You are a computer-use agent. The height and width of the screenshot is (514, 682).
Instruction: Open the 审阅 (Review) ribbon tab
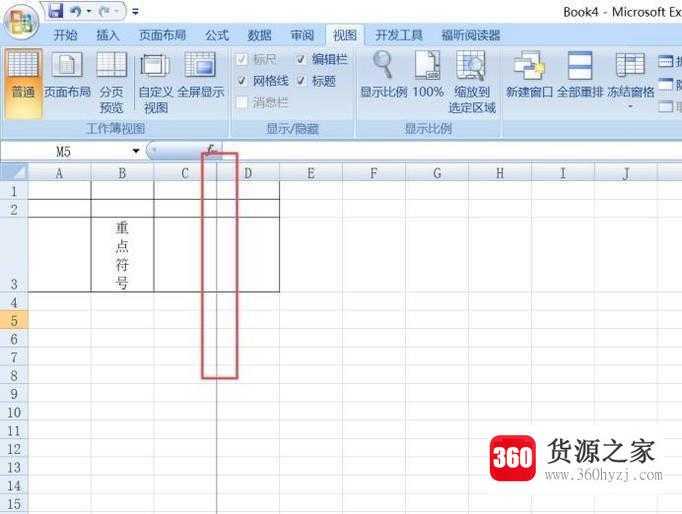(302, 35)
